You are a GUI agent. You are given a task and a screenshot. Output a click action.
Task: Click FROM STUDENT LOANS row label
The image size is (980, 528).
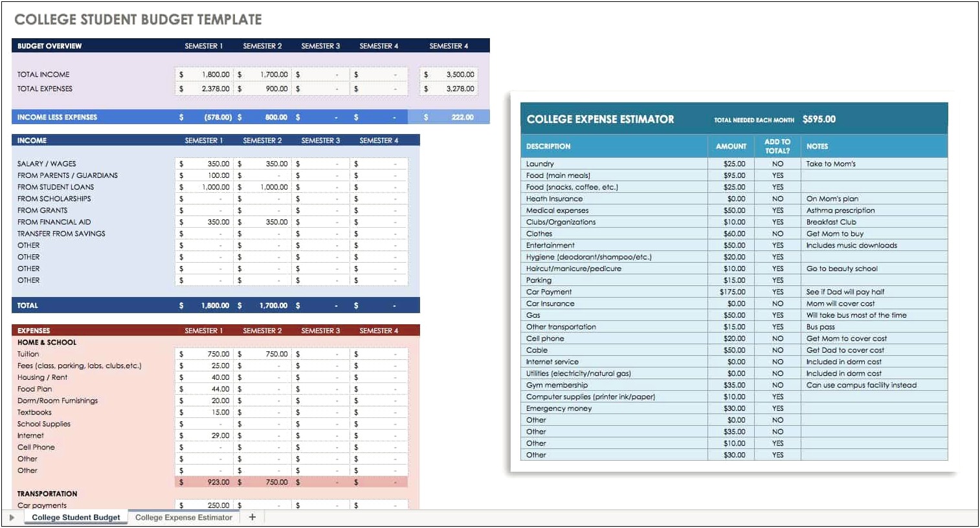(x=56, y=187)
